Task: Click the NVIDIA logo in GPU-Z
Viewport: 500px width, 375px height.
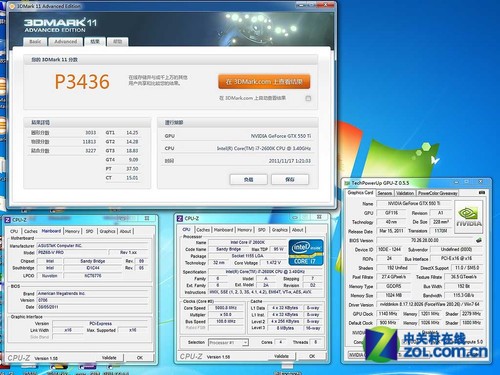Action: point(468,216)
